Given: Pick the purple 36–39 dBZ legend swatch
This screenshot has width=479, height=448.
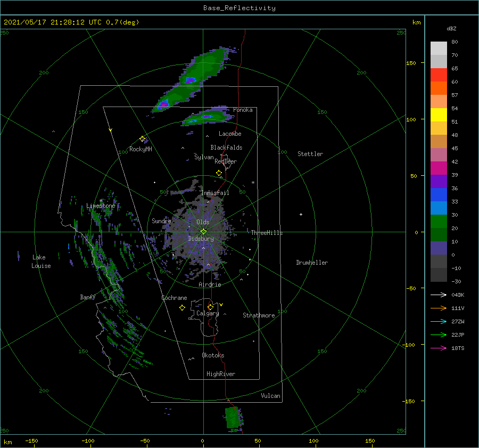Looking at the screenshot, I should coord(439,181).
